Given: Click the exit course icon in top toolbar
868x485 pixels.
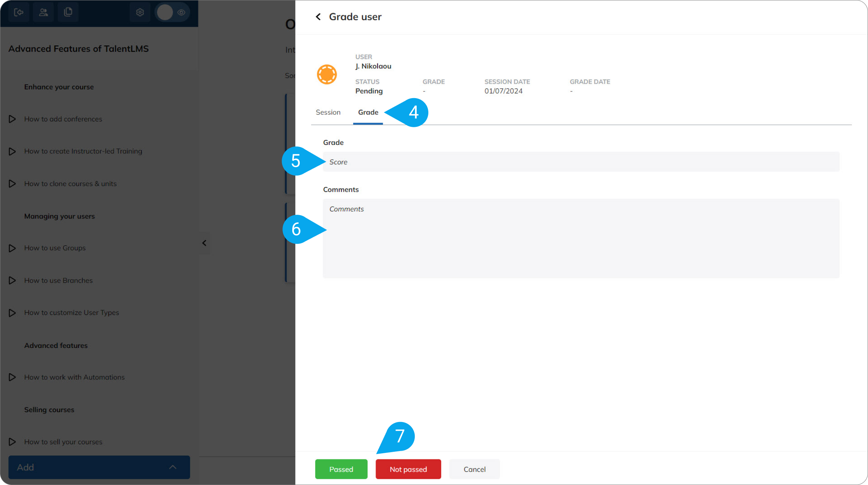Looking at the screenshot, I should tap(18, 12).
